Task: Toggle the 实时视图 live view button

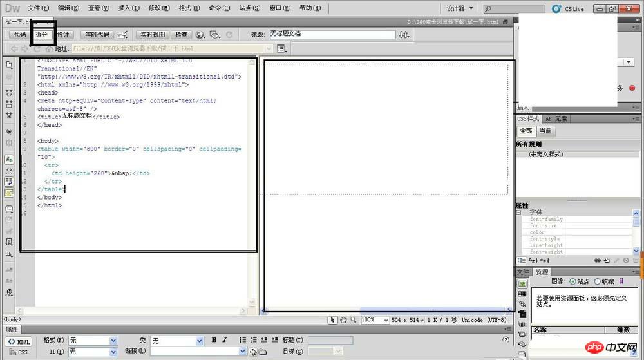Action: click(x=153, y=35)
